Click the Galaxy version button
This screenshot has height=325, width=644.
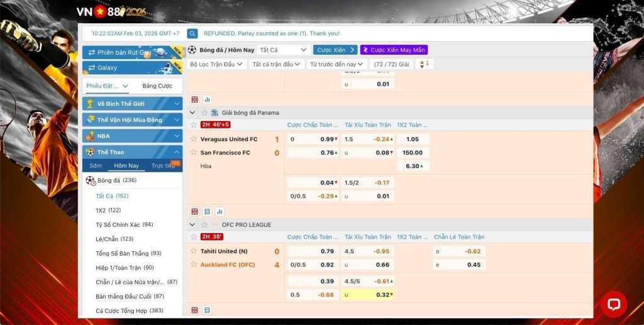tap(132, 67)
